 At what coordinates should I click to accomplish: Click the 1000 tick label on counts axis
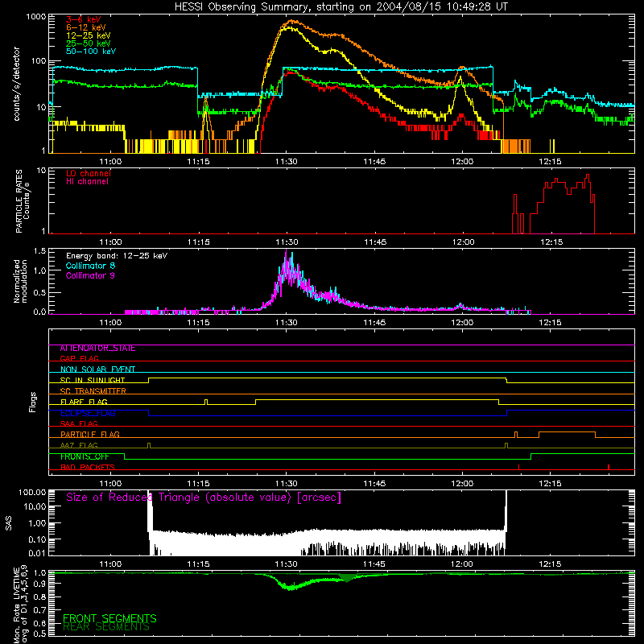click(35, 17)
